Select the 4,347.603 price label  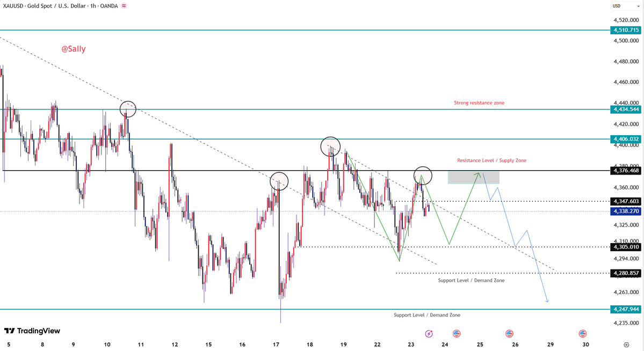[x=626, y=201]
